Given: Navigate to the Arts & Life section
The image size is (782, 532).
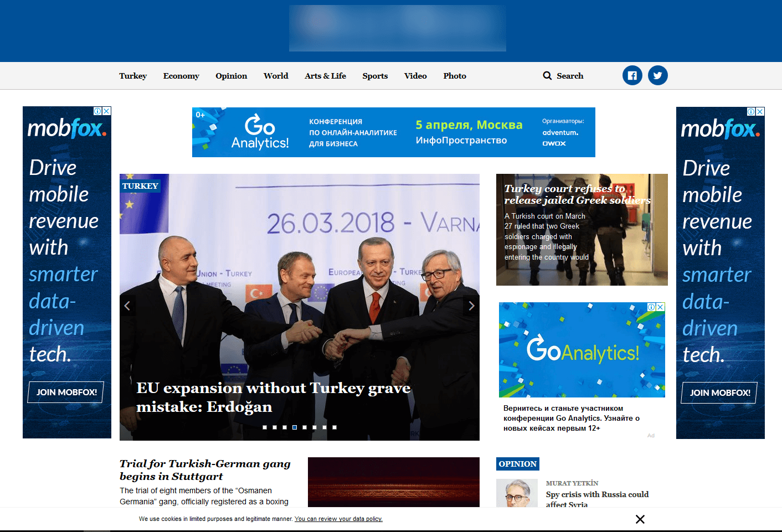Looking at the screenshot, I should (325, 76).
